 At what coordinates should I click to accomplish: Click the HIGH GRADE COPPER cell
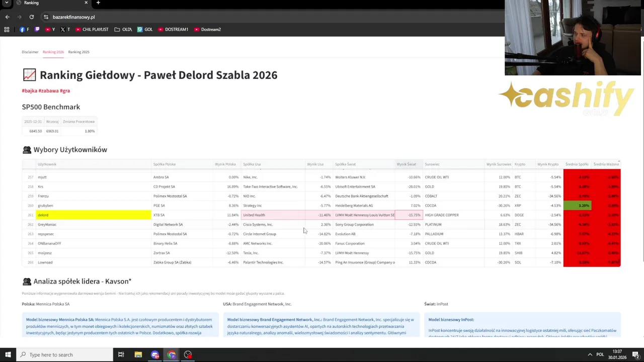pos(453,215)
